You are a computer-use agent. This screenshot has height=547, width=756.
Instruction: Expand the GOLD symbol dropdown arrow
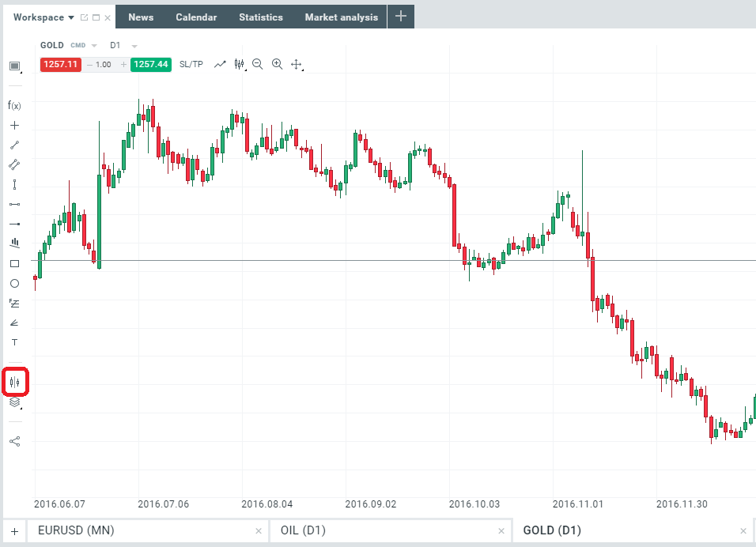[95, 46]
